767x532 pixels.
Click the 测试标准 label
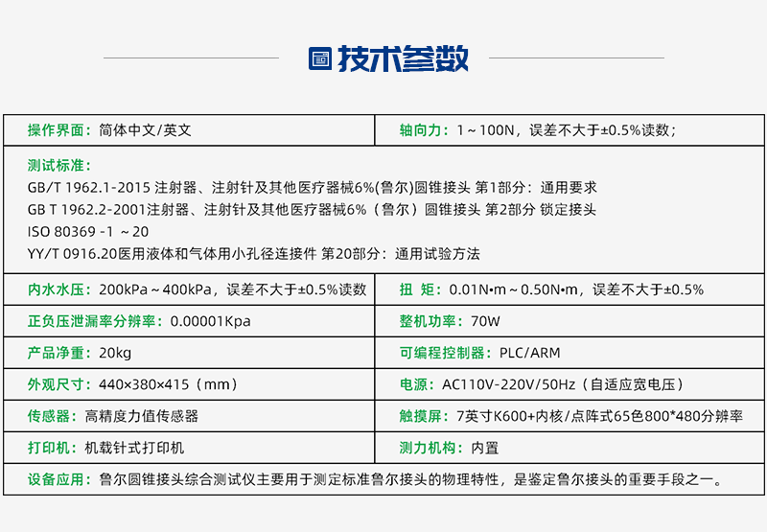59,165
